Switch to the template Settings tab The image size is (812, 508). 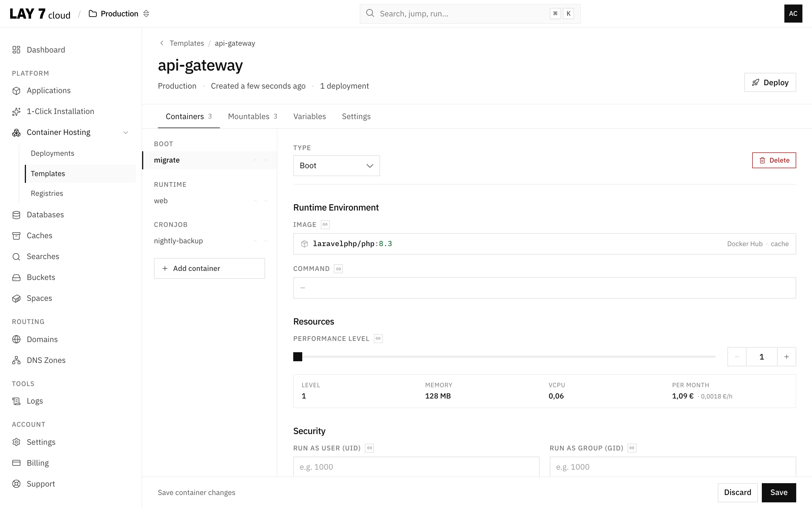[356, 116]
